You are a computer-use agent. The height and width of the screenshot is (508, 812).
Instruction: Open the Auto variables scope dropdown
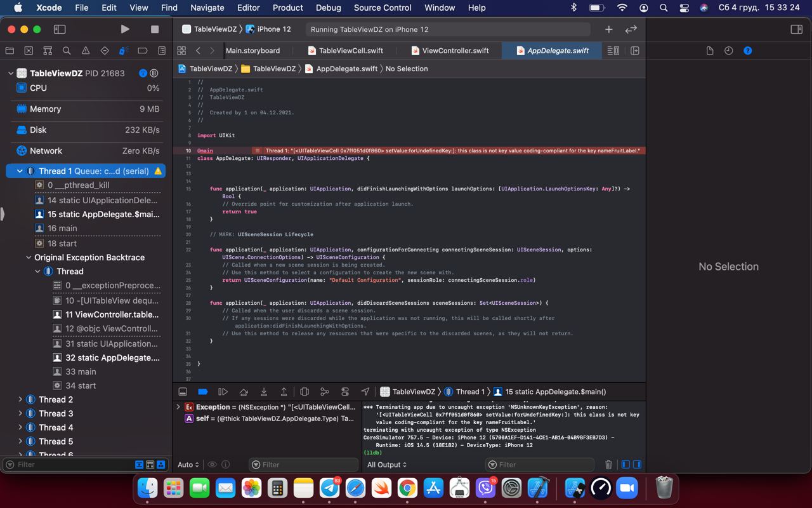pos(188,465)
